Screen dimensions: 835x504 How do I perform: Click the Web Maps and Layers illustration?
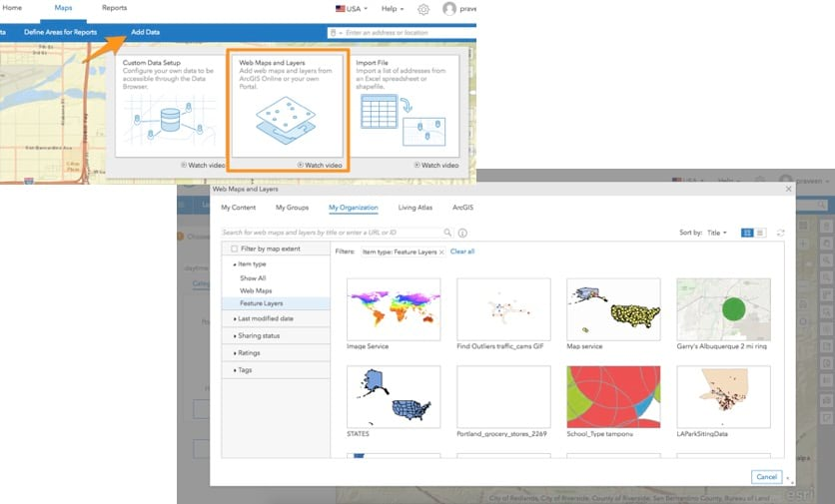(286, 121)
